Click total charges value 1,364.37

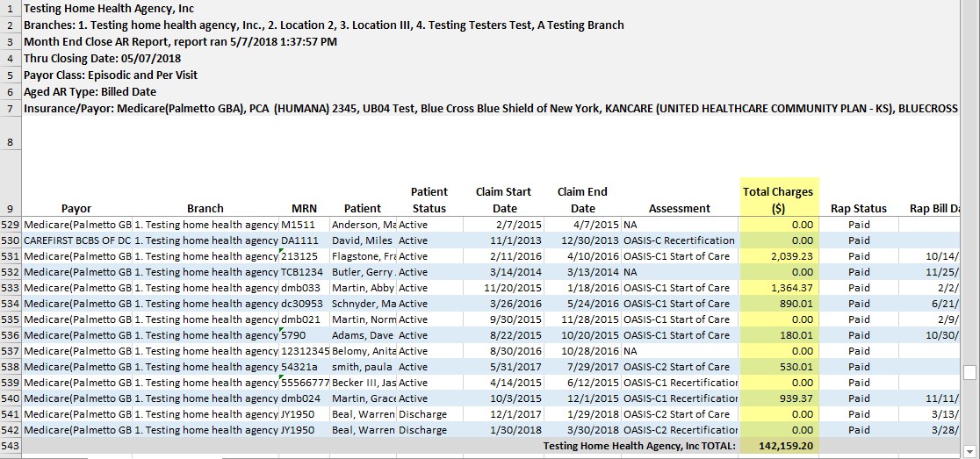click(779, 288)
